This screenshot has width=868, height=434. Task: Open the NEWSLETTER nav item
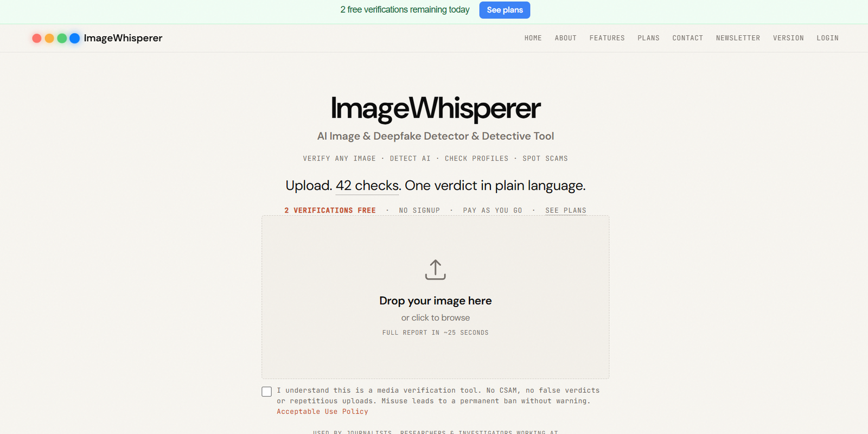coord(738,38)
